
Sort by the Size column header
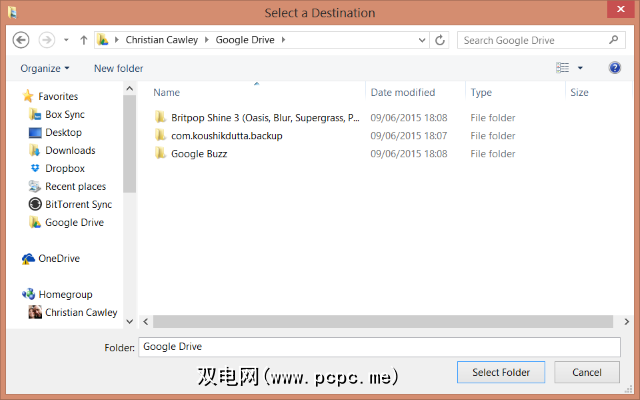[579, 92]
